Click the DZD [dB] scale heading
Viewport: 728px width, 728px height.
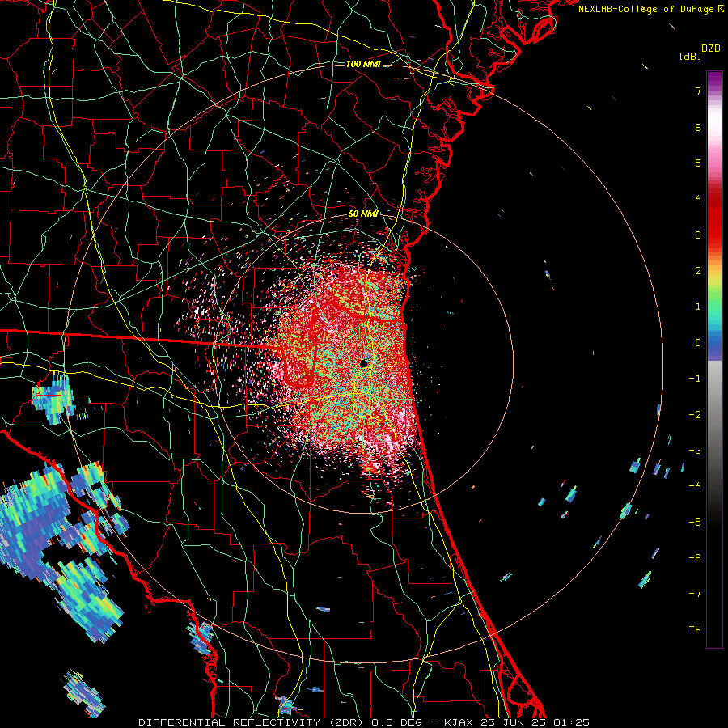pos(700,52)
